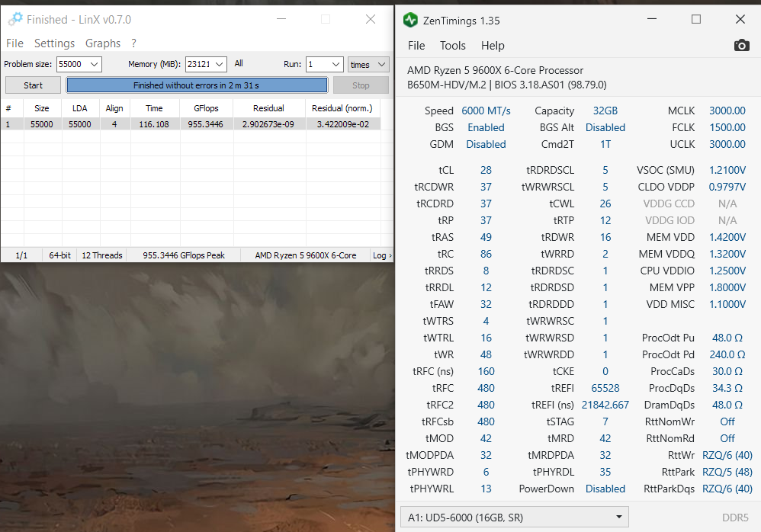Click the B650M-HDV/M.2 BIOS version line
This screenshot has height=532, width=761.
506,85
